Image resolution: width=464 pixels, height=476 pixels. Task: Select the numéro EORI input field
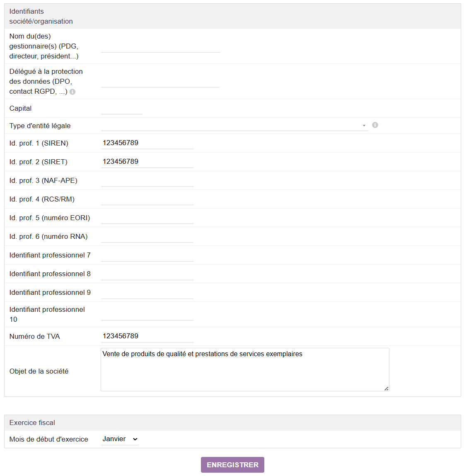(147, 218)
